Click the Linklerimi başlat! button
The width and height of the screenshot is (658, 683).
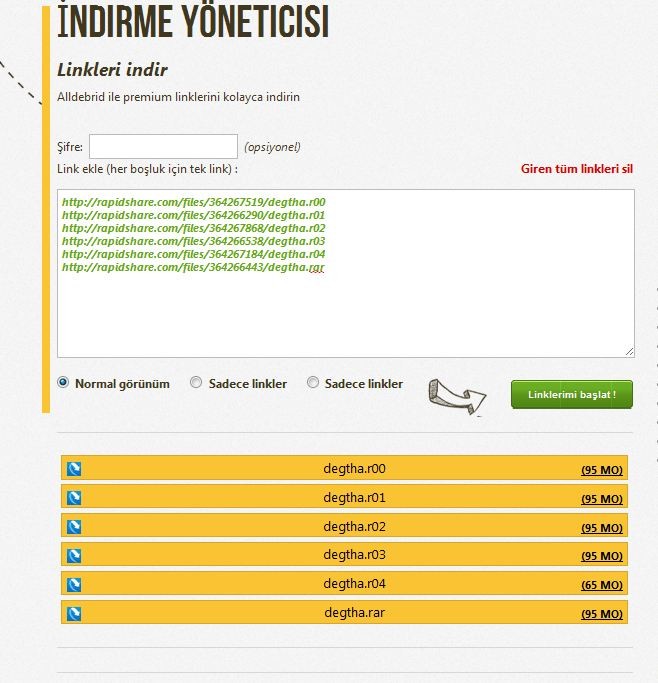(x=572, y=394)
